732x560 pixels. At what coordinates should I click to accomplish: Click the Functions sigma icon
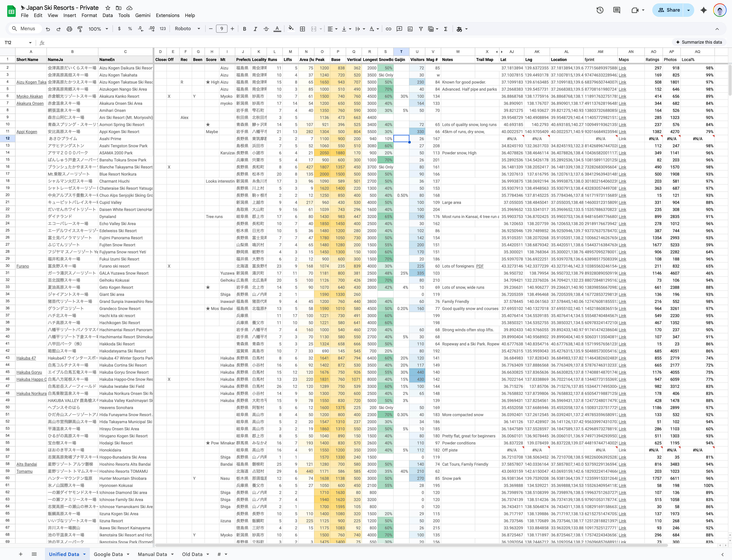(x=445, y=29)
